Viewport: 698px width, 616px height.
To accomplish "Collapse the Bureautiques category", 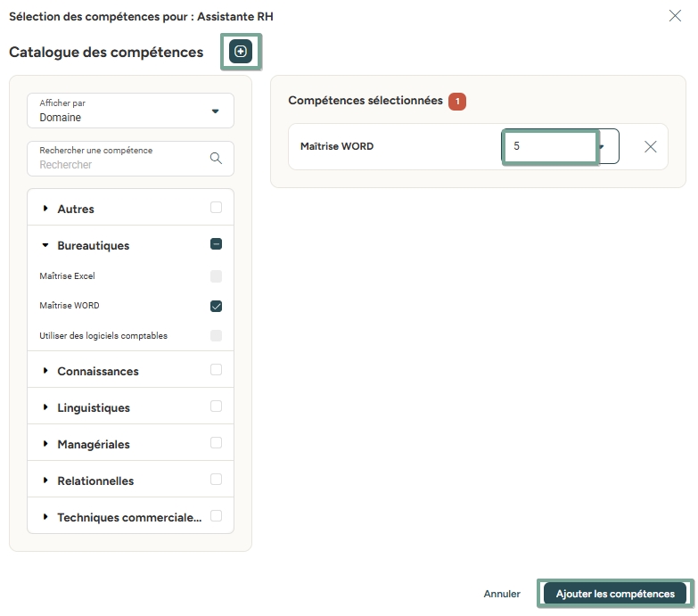I will click(45, 245).
